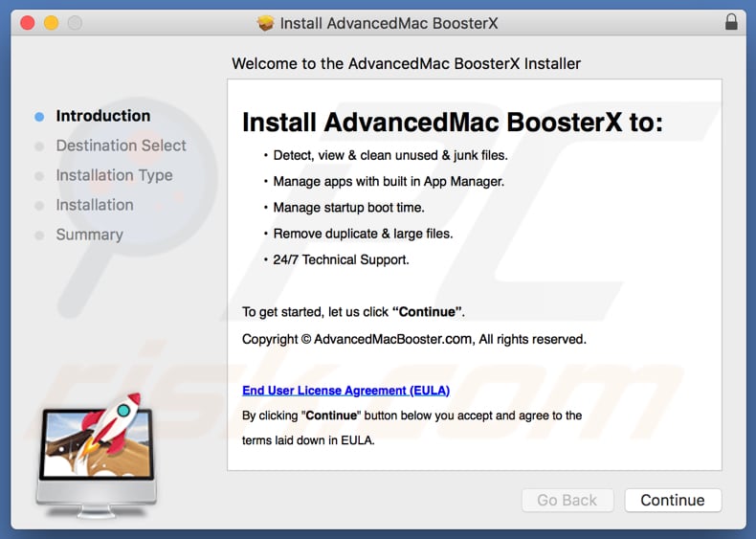Click 'Detect, view & clean unused & junk files.'
Screen dimensions: 756x539
(390, 155)
